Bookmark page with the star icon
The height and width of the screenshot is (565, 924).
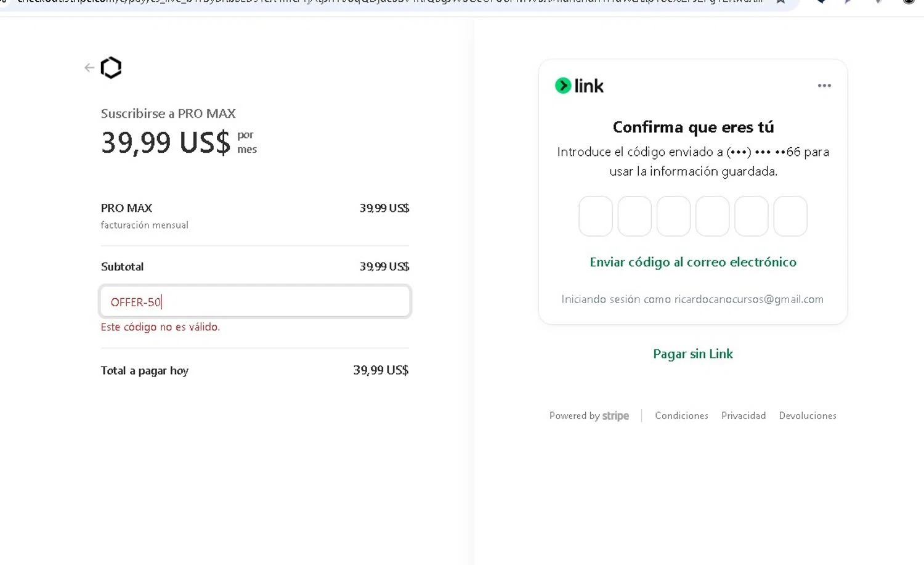(x=780, y=2)
